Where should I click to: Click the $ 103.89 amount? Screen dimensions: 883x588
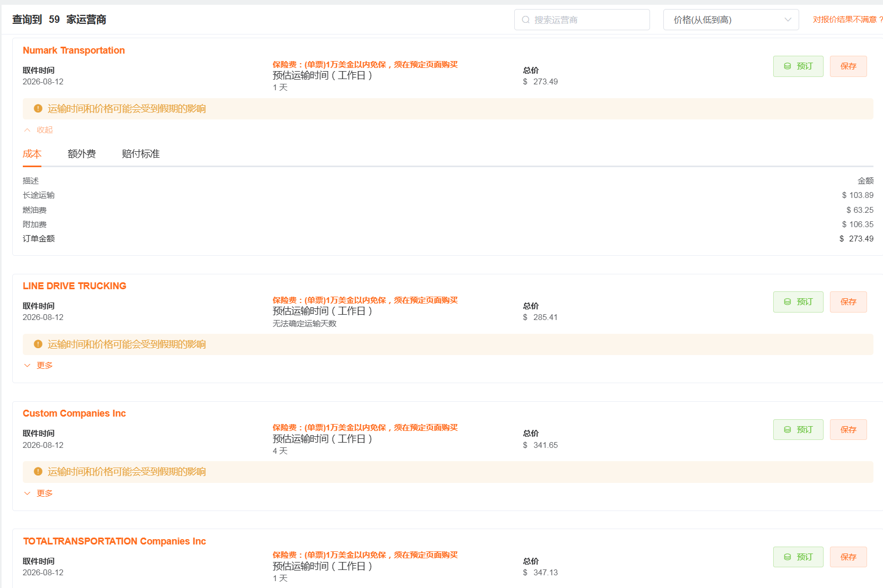[x=858, y=195]
